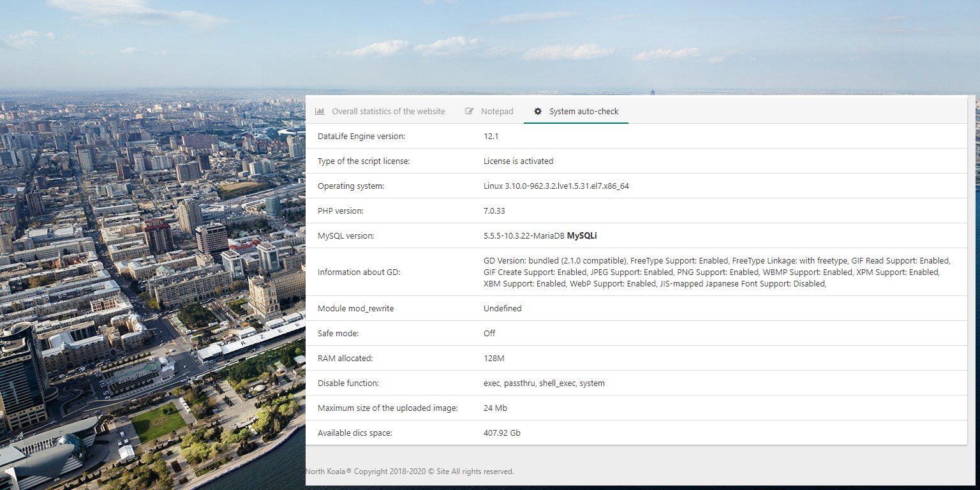
Task: Click the License is activated text
Action: tap(519, 161)
